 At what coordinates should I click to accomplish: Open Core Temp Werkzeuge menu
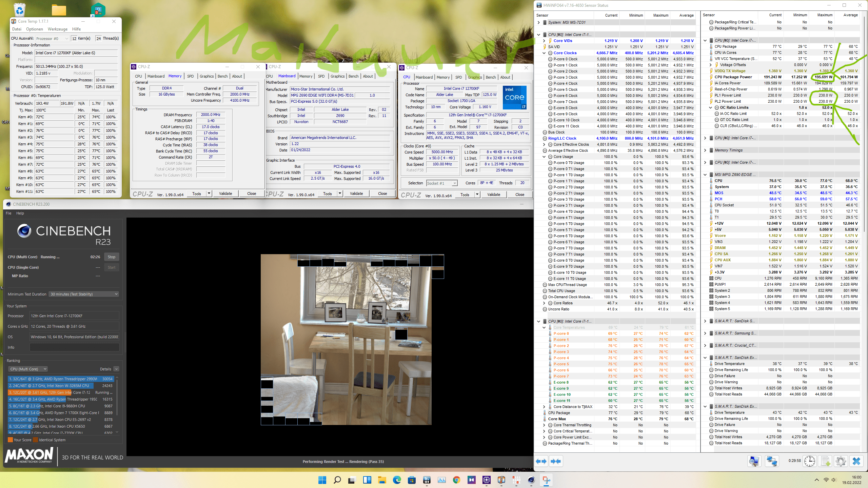[x=58, y=29]
